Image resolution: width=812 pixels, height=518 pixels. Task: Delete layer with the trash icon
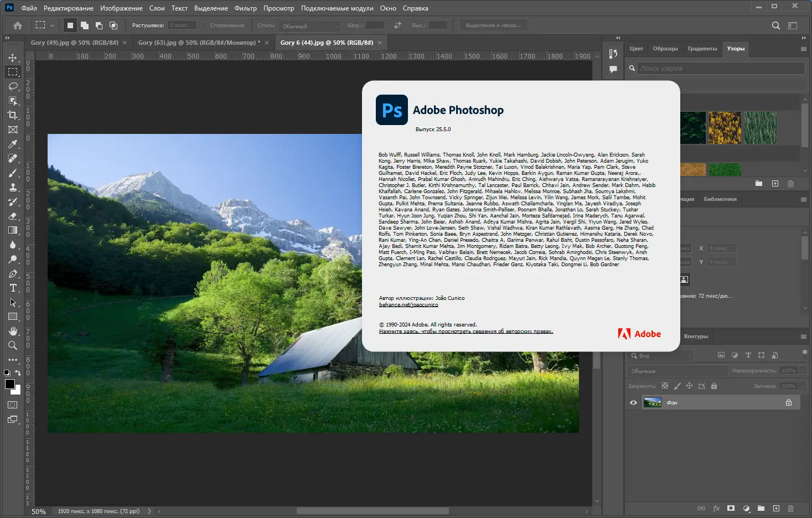coord(790,508)
